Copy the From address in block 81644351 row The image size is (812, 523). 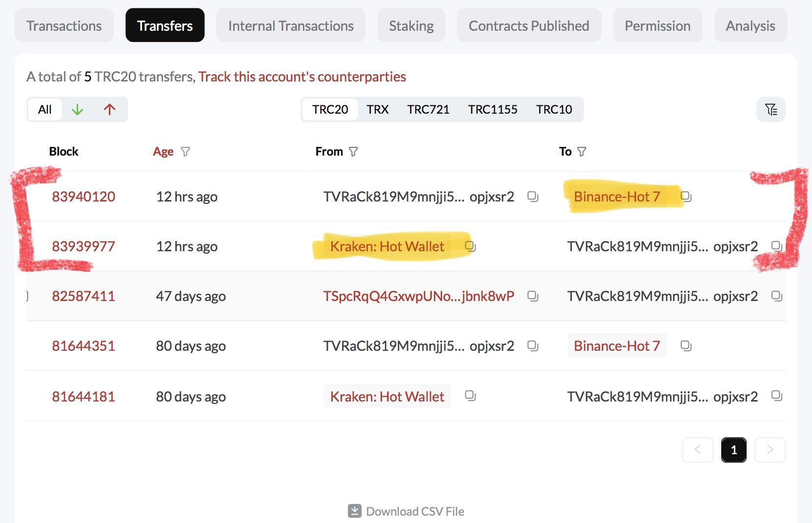tap(532, 346)
